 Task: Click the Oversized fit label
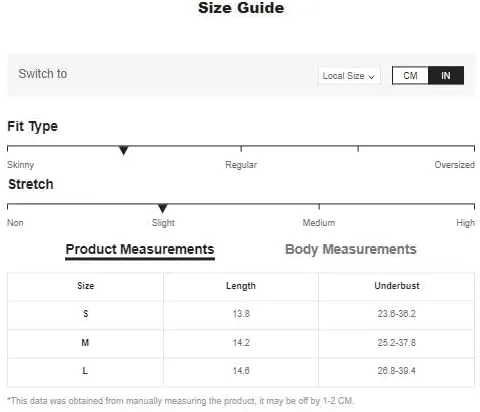[x=454, y=165]
